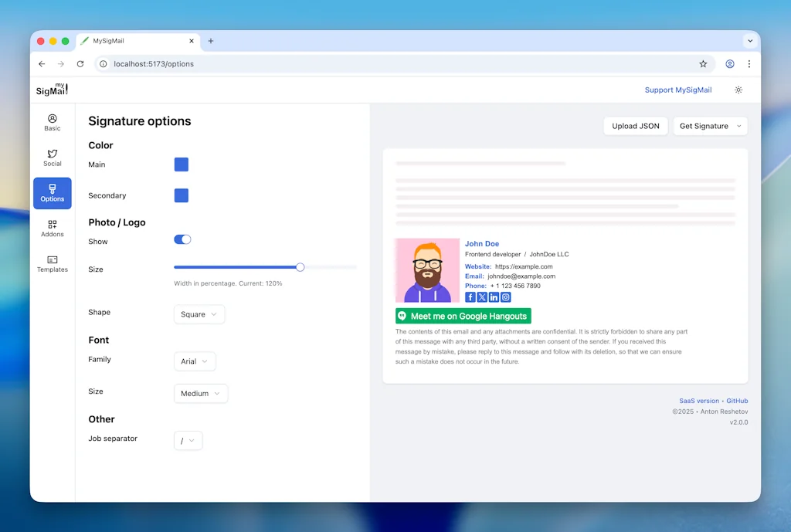Adjust the photo size slider

tap(300, 266)
